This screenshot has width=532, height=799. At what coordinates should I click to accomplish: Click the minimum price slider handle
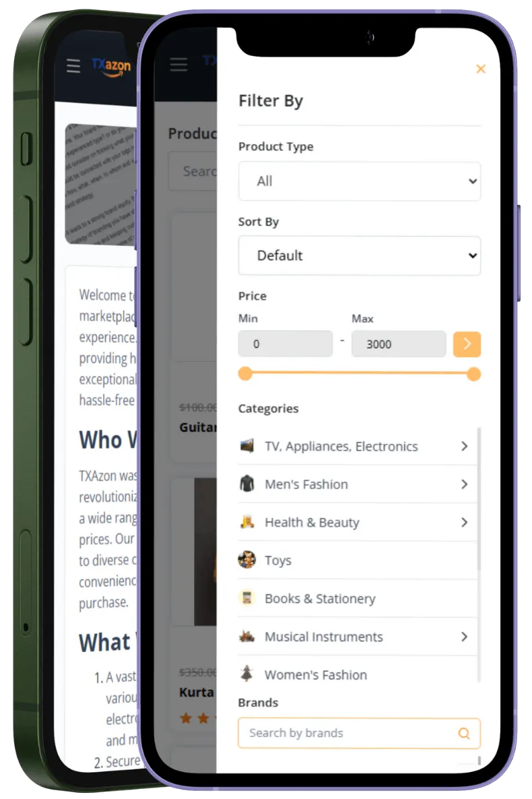tap(245, 373)
